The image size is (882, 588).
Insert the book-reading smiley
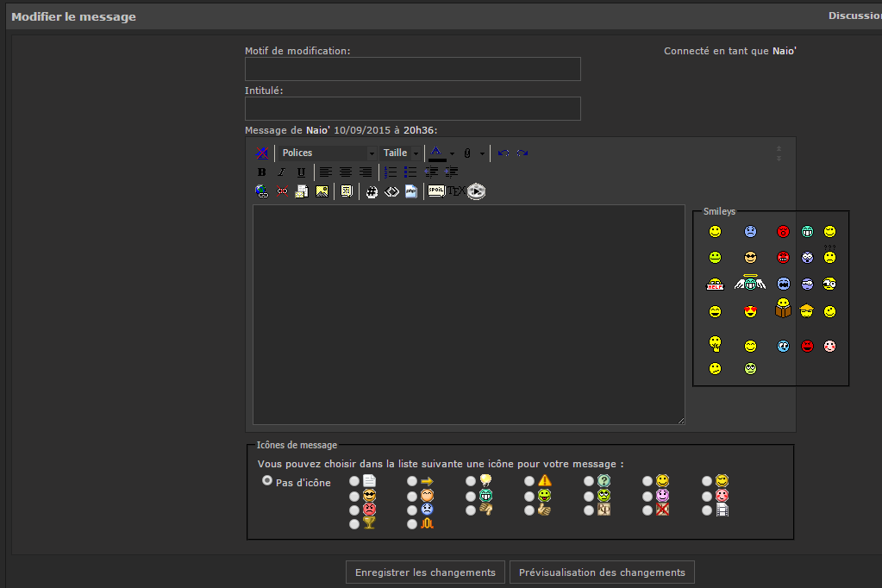click(x=783, y=309)
